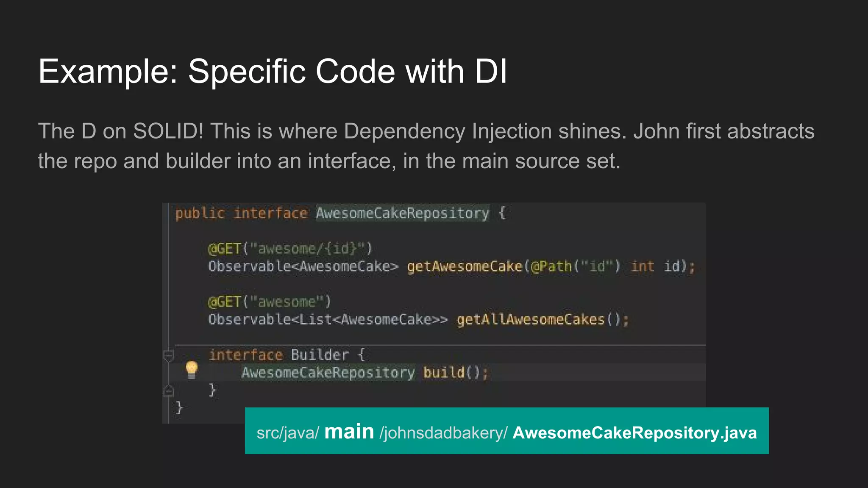This screenshot has width=868, height=488.
Task: Collapse the Builder interface fold marker
Action: click(x=169, y=355)
